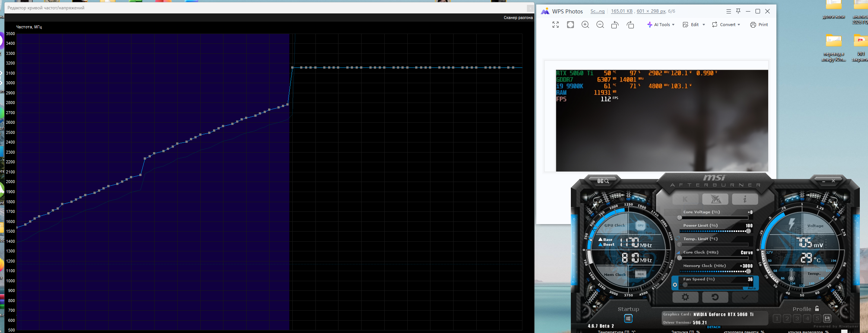868x333 pixels.
Task: Minimize the MSI Afterburner window
Action: pyautogui.click(x=824, y=181)
